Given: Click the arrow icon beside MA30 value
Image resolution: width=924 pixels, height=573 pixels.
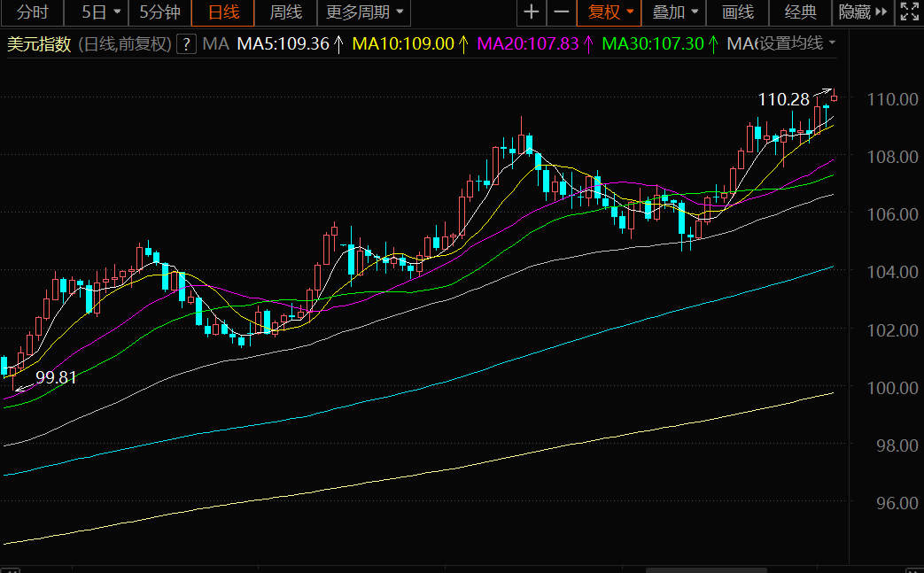Looking at the screenshot, I should [x=712, y=44].
